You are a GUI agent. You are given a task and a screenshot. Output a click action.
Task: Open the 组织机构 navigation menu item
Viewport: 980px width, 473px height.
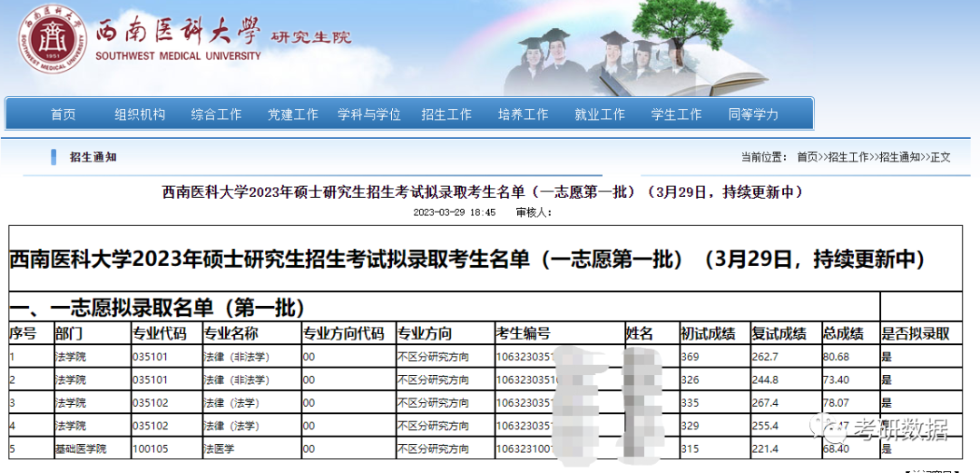pos(140,114)
